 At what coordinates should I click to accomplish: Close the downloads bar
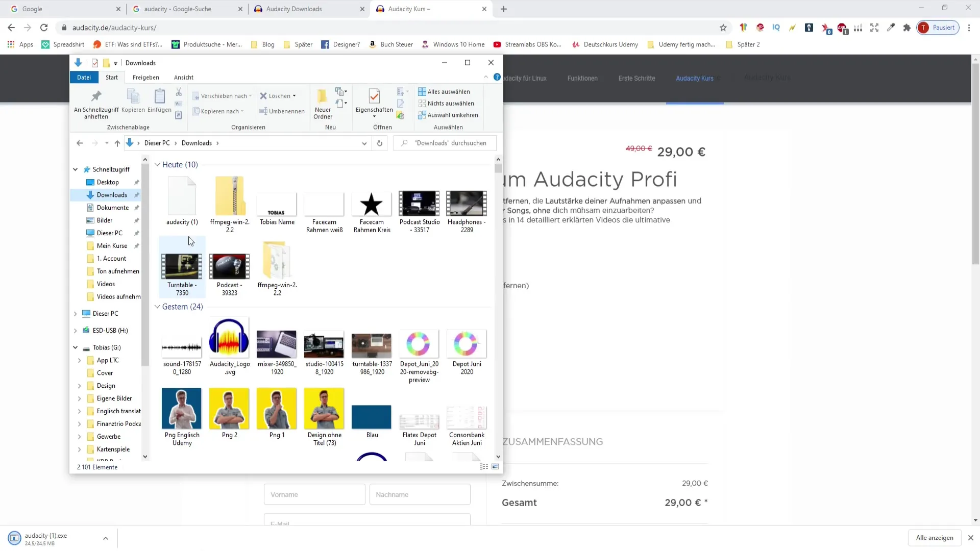pos(971,538)
